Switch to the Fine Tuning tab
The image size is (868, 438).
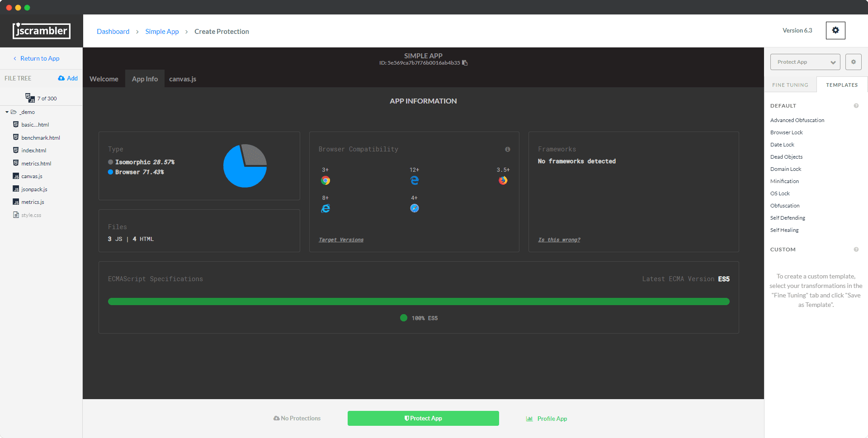click(790, 85)
